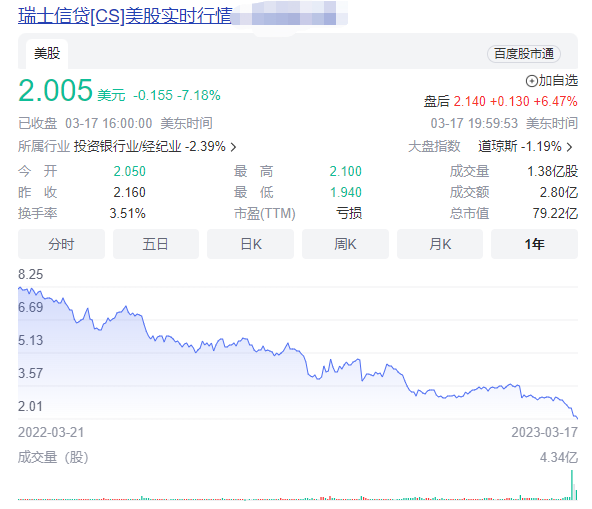Switch chart to 周K view
Screen dimensions: 592x509
(x=345, y=244)
